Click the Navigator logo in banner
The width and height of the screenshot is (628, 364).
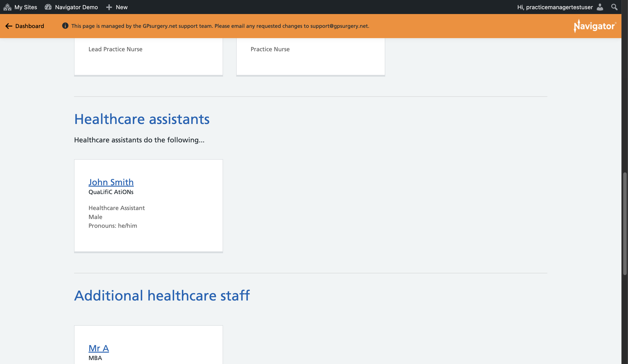pyautogui.click(x=595, y=26)
